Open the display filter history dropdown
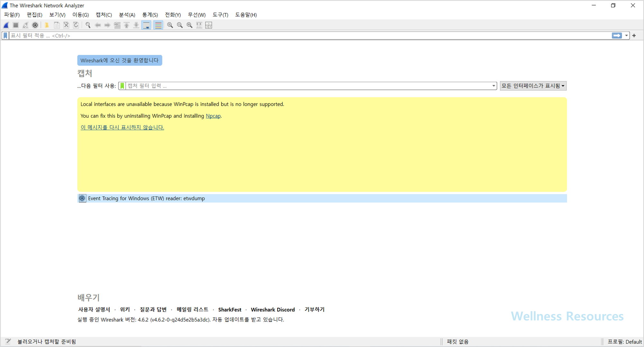 [x=626, y=36]
